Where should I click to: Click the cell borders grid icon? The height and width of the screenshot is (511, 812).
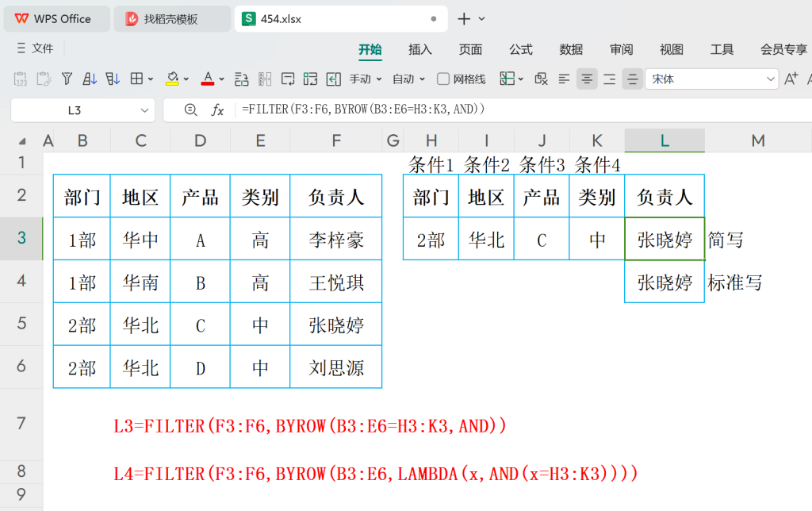click(x=136, y=79)
